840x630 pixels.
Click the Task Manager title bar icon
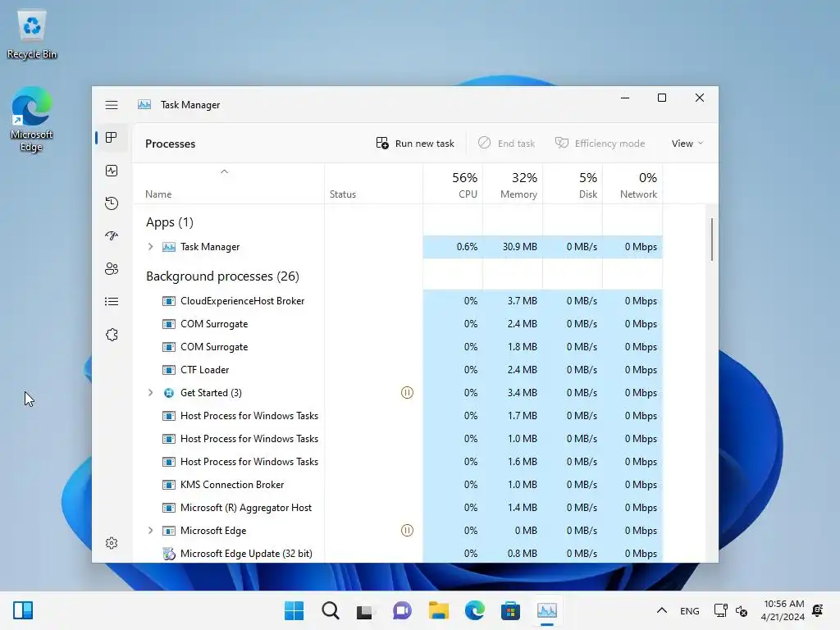pyautogui.click(x=144, y=104)
